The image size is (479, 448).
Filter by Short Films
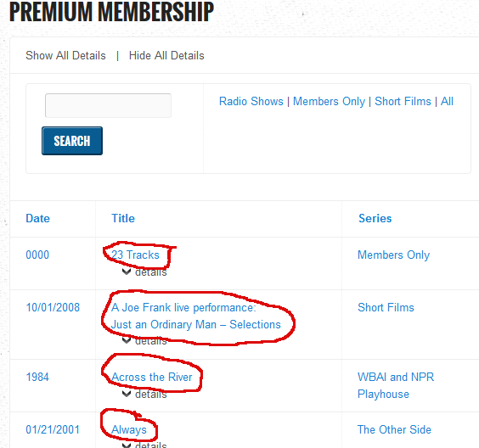[403, 101]
